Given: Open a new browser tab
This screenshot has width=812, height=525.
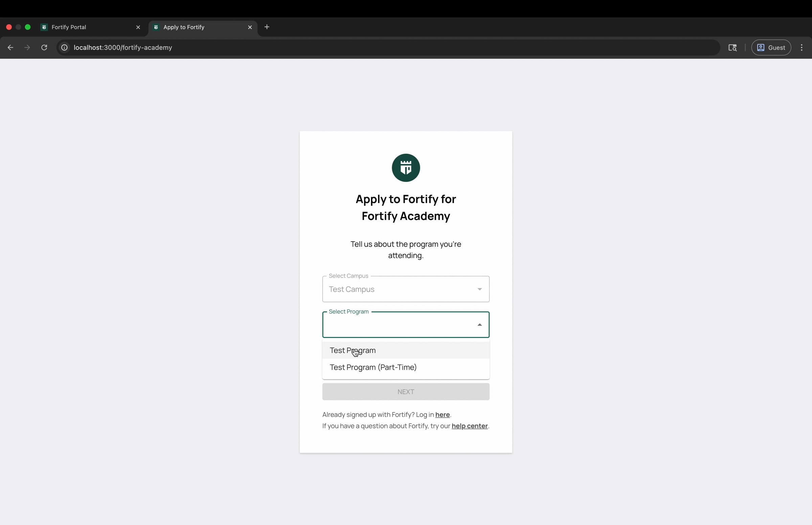Looking at the screenshot, I should tap(267, 27).
